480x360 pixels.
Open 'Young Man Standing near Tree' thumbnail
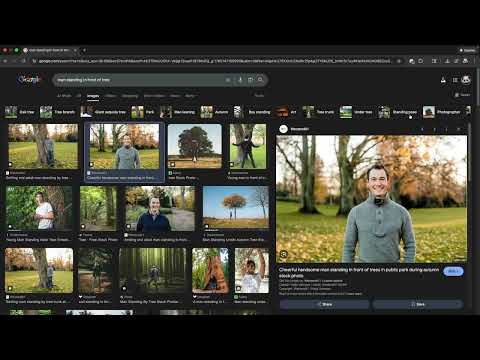pyautogui.click(x=39, y=208)
